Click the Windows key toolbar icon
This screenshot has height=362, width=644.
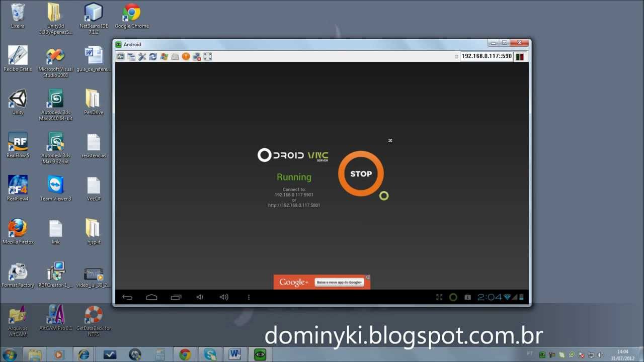pyautogui.click(x=164, y=57)
